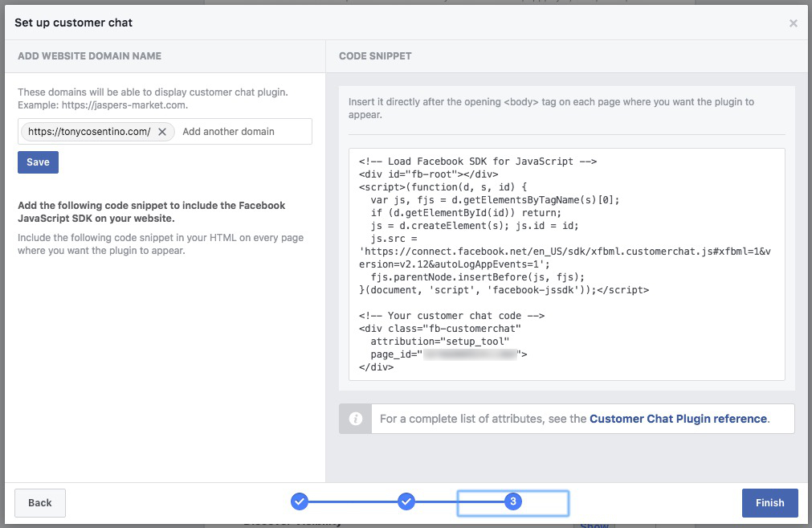Save the website domain list

[39, 162]
